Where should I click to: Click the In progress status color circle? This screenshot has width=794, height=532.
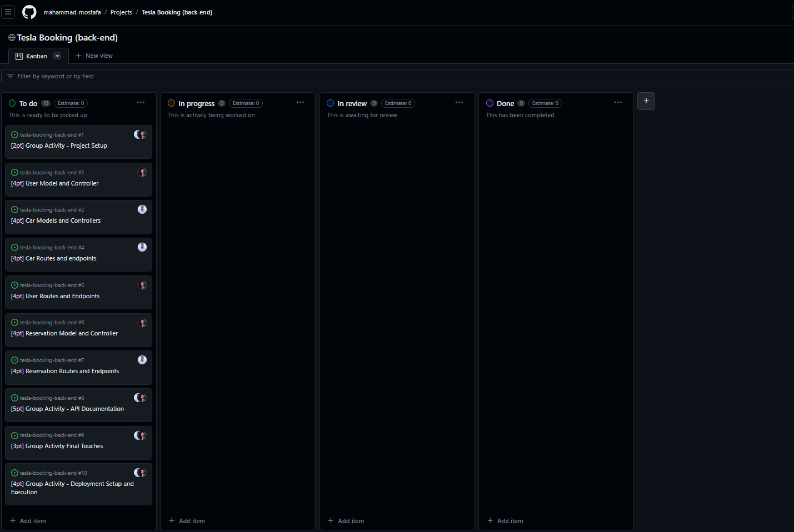(171, 103)
